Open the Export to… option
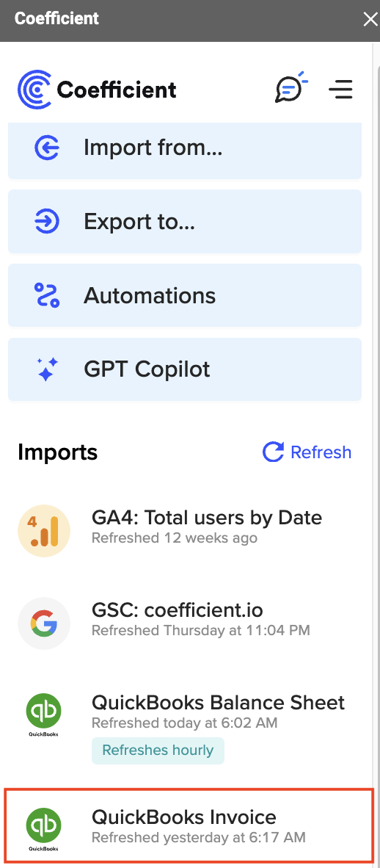This screenshot has width=380, height=868. pos(185,222)
